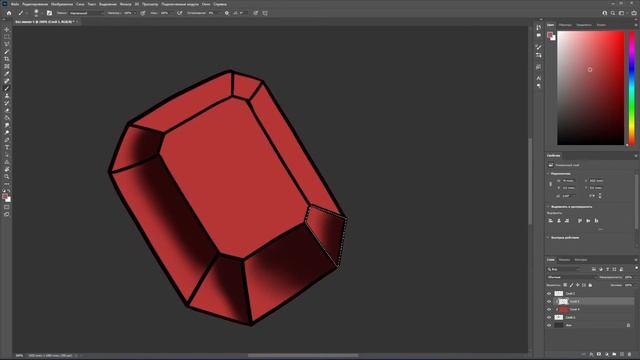Click the foreground color swatch in Color panel
Image resolution: width=640 pixels, height=360 pixels.
coord(550,35)
